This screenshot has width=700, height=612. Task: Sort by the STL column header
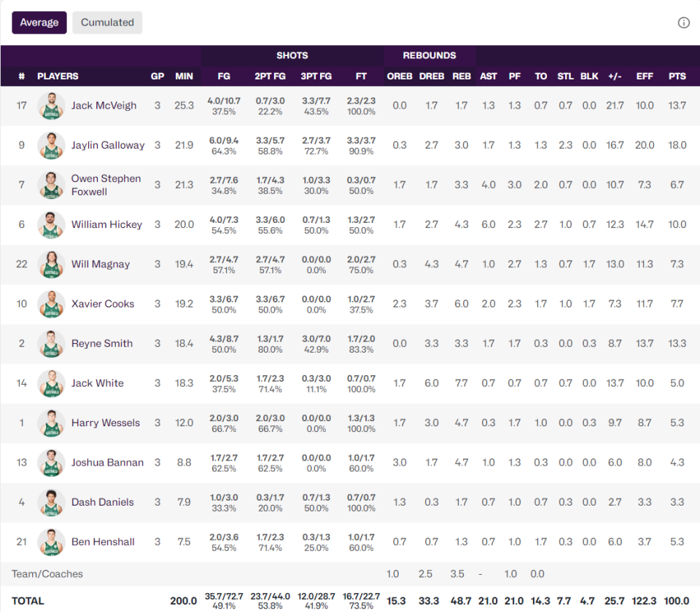[x=565, y=76]
